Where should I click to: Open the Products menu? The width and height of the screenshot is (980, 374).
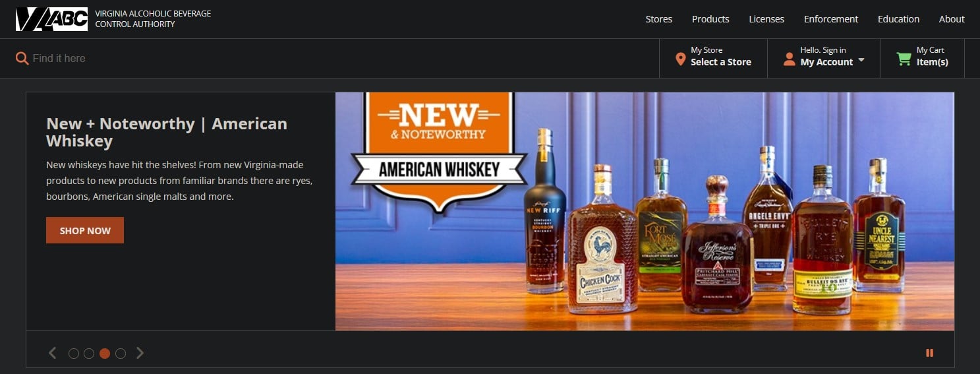pyautogui.click(x=710, y=19)
